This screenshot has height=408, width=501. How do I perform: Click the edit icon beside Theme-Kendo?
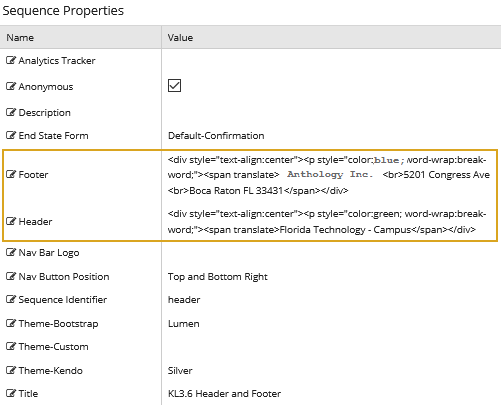click(11, 370)
